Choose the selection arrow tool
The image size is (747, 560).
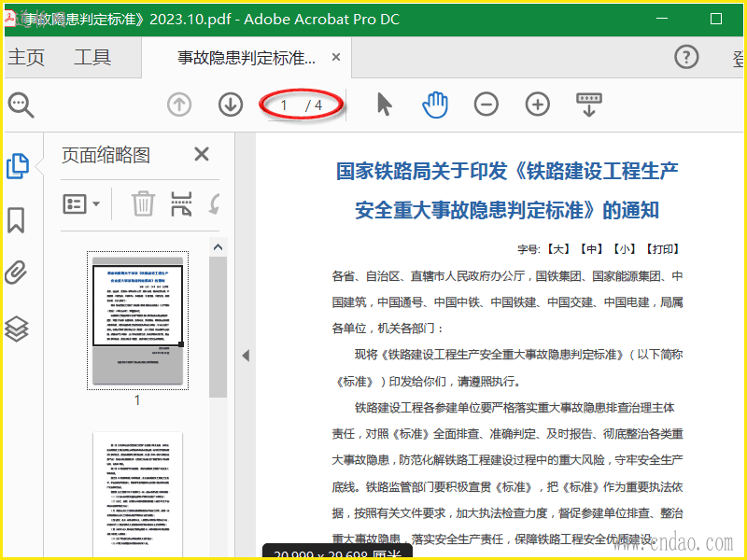click(384, 105)
